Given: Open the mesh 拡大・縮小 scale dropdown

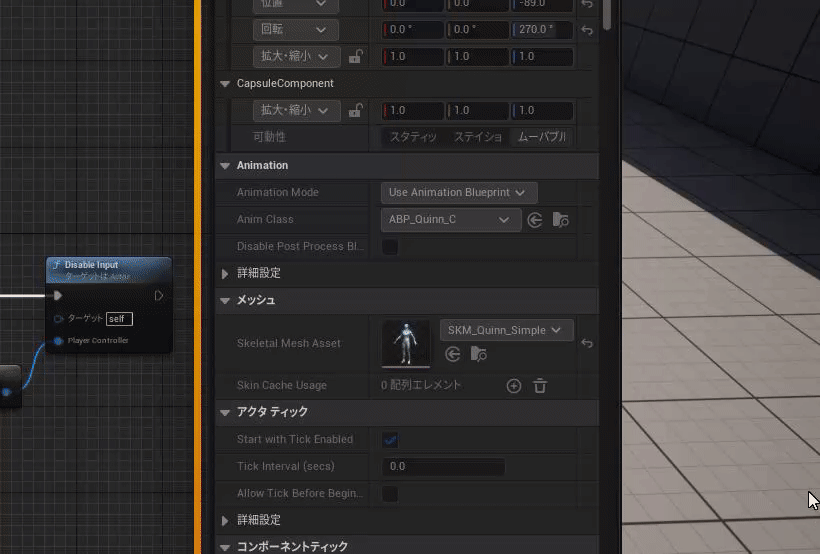Looking at the screenshot, I should click(x=297, y=56).
